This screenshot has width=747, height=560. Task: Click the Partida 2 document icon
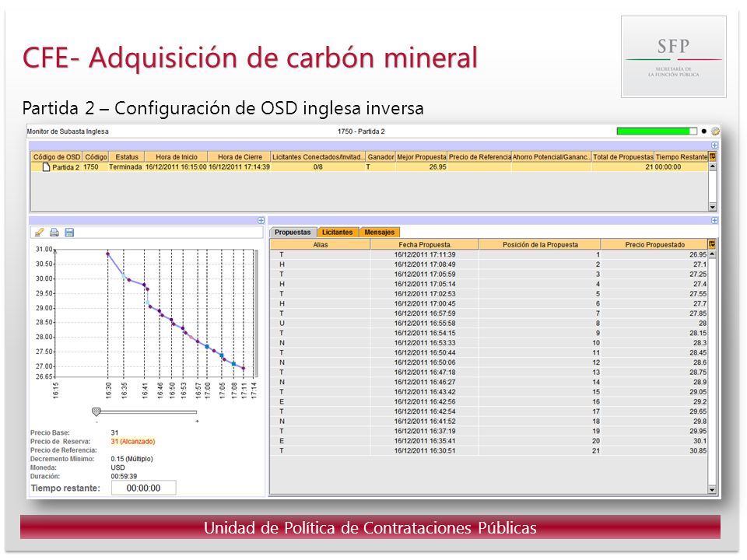point(46,167)
